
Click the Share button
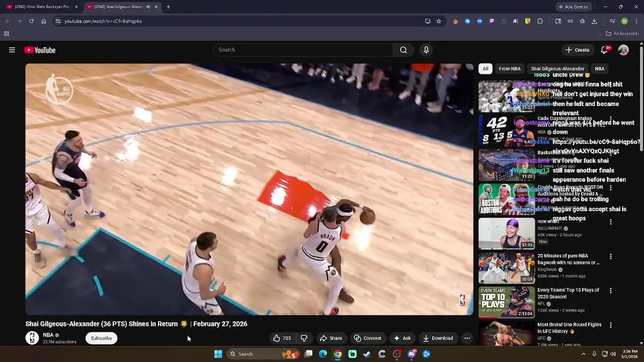pos(331,338)
